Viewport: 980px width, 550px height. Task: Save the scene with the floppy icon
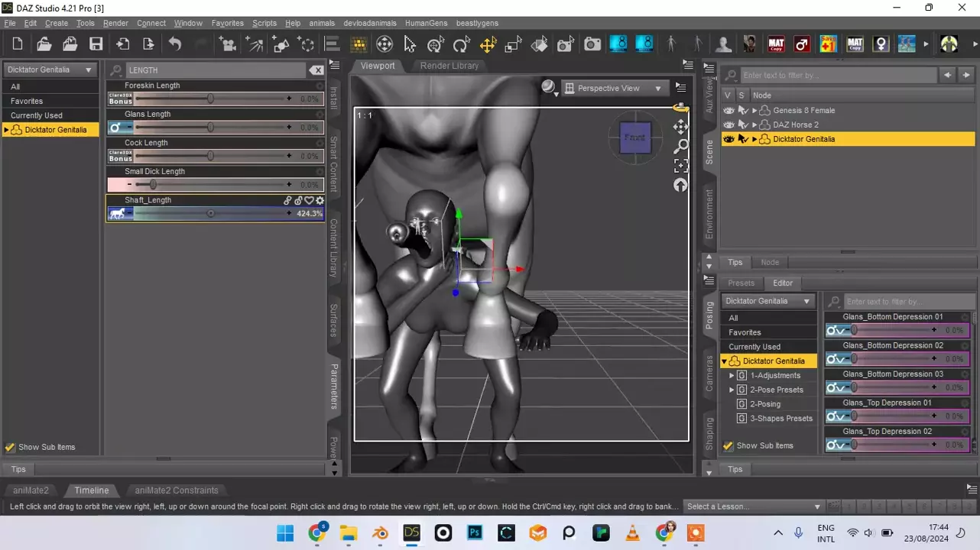coord(96,44)
